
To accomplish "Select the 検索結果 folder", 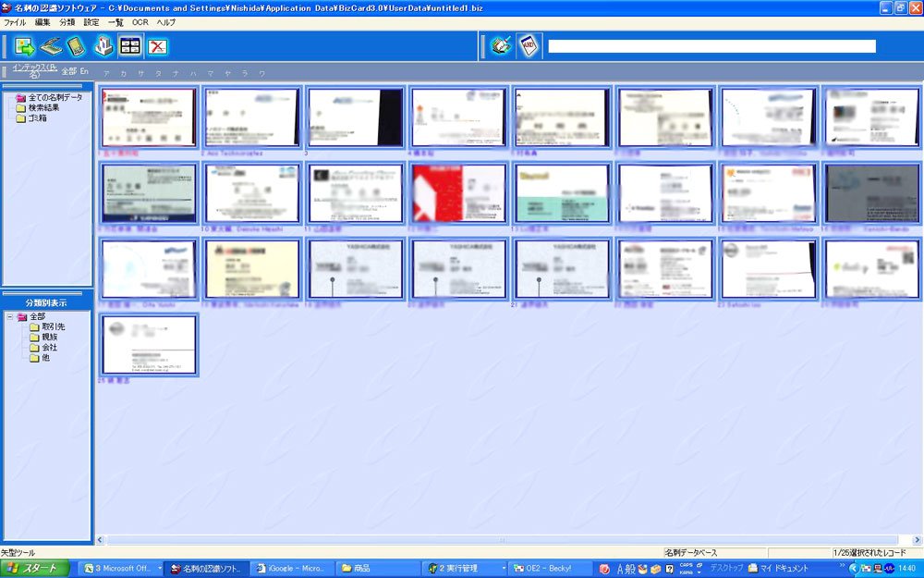I will coord(43,108).
